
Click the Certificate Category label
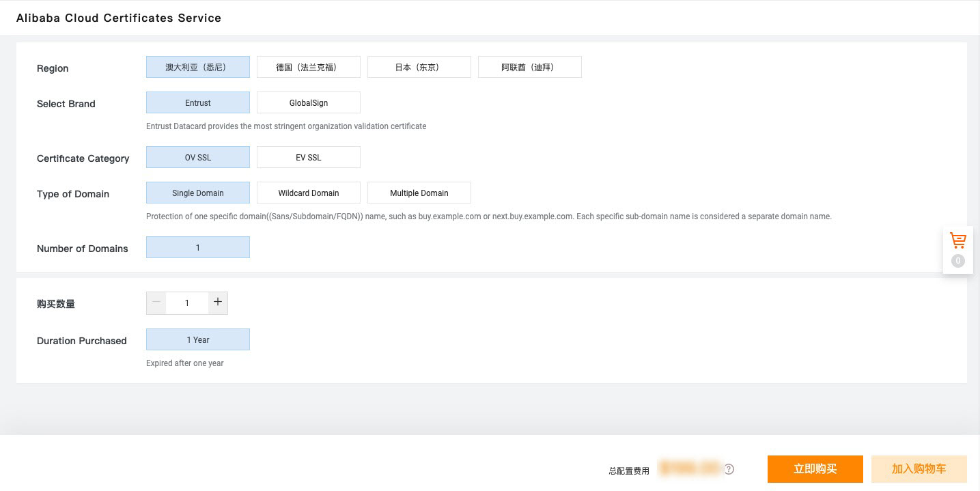tap(83, 158)
